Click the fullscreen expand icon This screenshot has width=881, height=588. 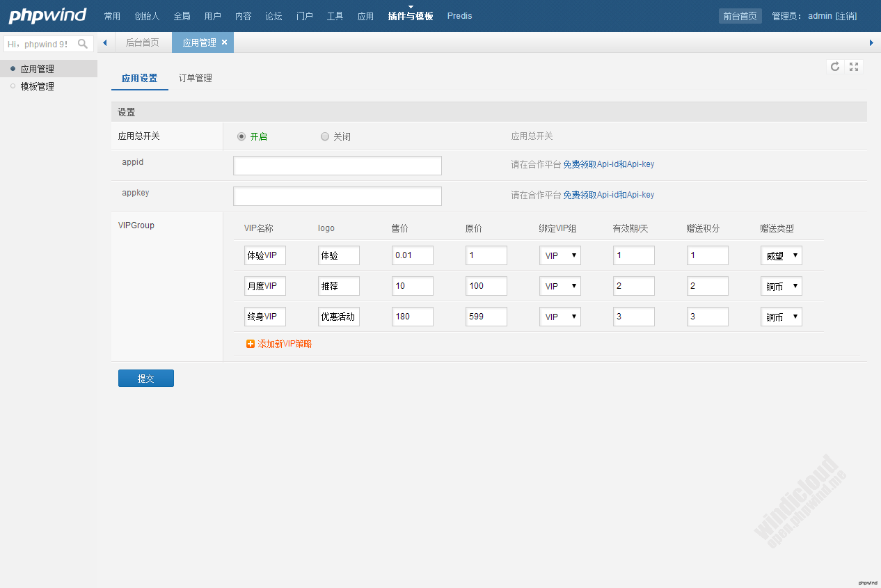[x=854, y=67]
